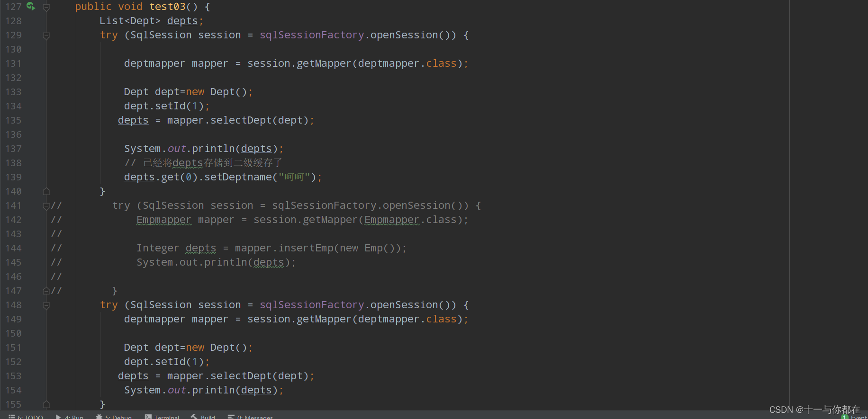Click the italic out field on line 137

pos(177,149)
